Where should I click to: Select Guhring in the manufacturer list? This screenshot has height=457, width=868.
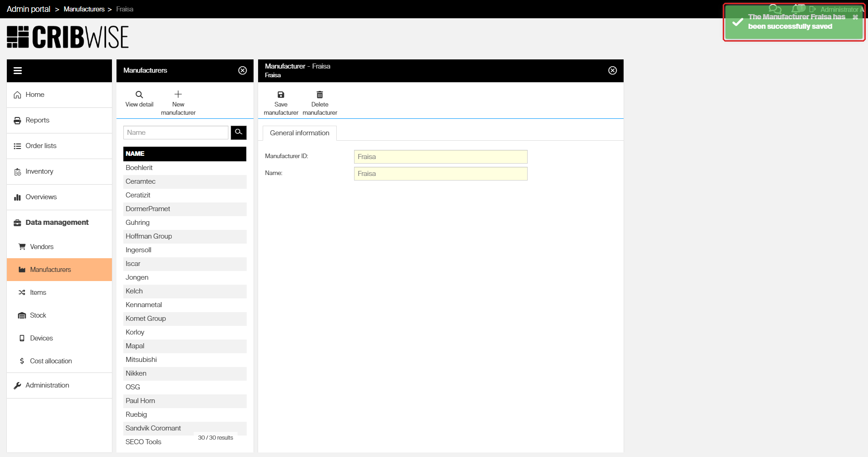[x=185, y=223]
